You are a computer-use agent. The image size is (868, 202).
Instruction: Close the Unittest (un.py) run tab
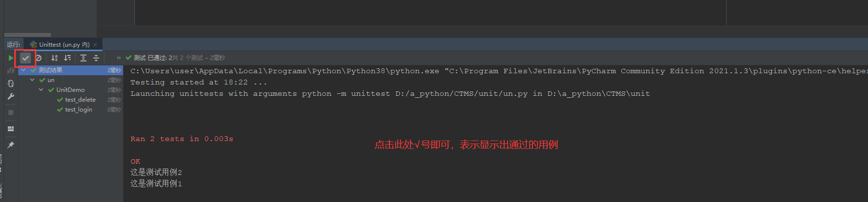pos(95,45)
